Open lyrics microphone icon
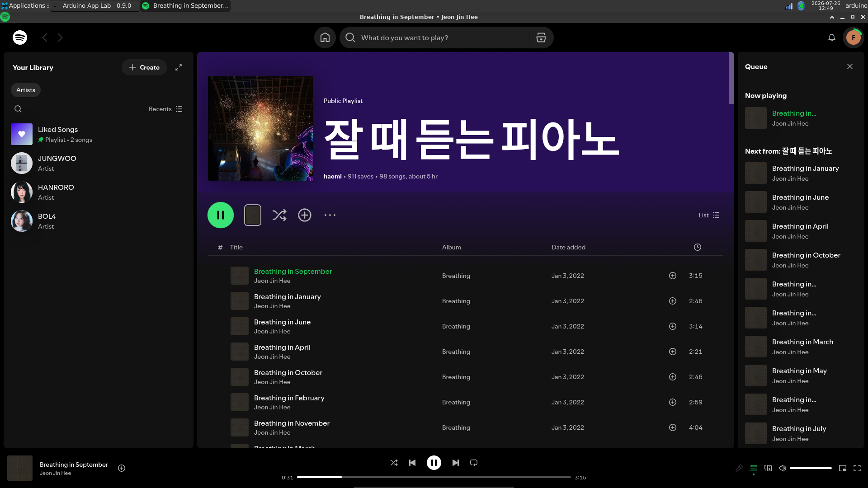Screen dimensions: 868x488 tap(739, 468)
